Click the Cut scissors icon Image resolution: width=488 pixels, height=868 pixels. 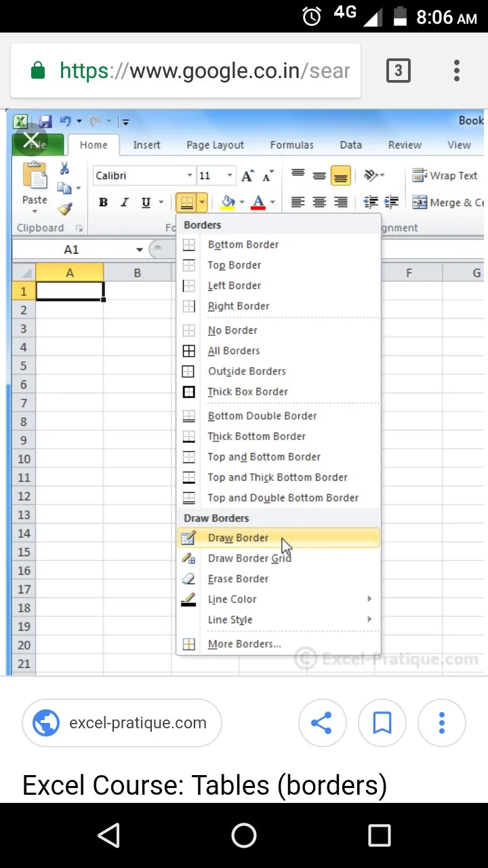click(x=65, y=168)
